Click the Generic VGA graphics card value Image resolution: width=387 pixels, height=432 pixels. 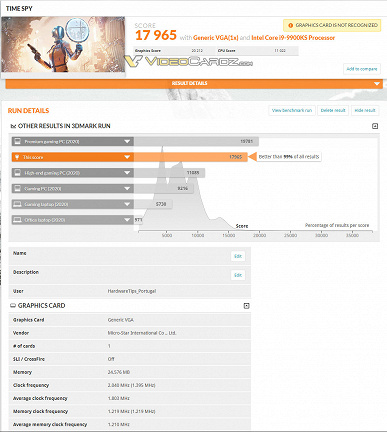point(120,320)
